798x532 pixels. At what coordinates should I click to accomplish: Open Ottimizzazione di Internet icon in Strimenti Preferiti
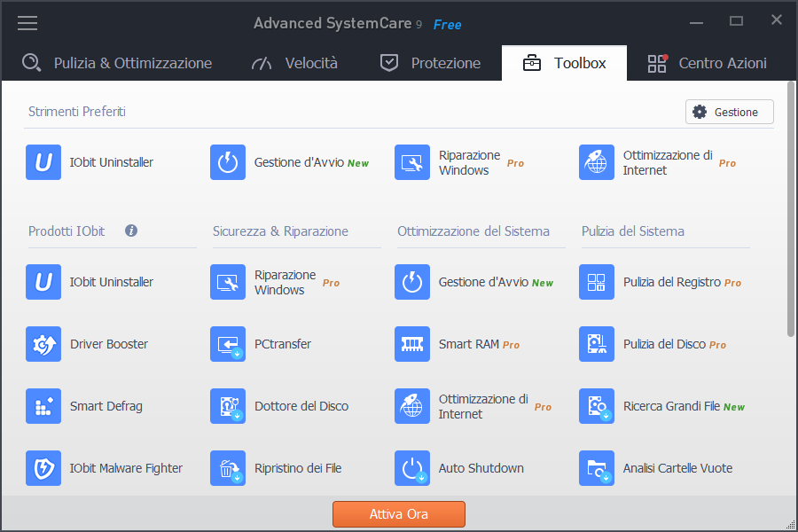(x=597, y=162)
